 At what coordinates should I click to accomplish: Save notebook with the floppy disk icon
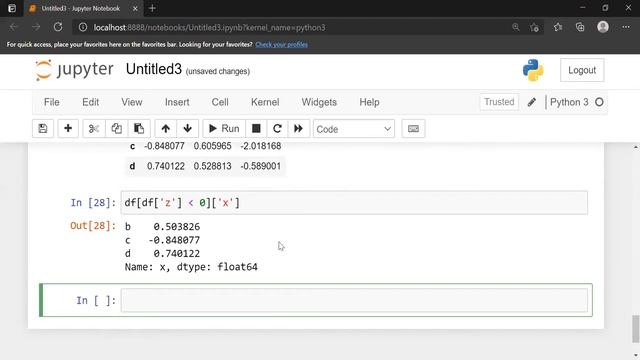[x=42, y=129]
